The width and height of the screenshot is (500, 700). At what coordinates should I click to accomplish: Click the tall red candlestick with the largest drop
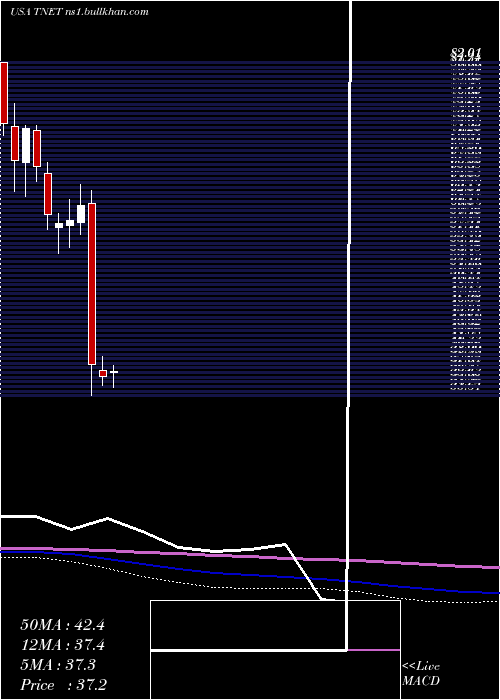coord(92,284)
